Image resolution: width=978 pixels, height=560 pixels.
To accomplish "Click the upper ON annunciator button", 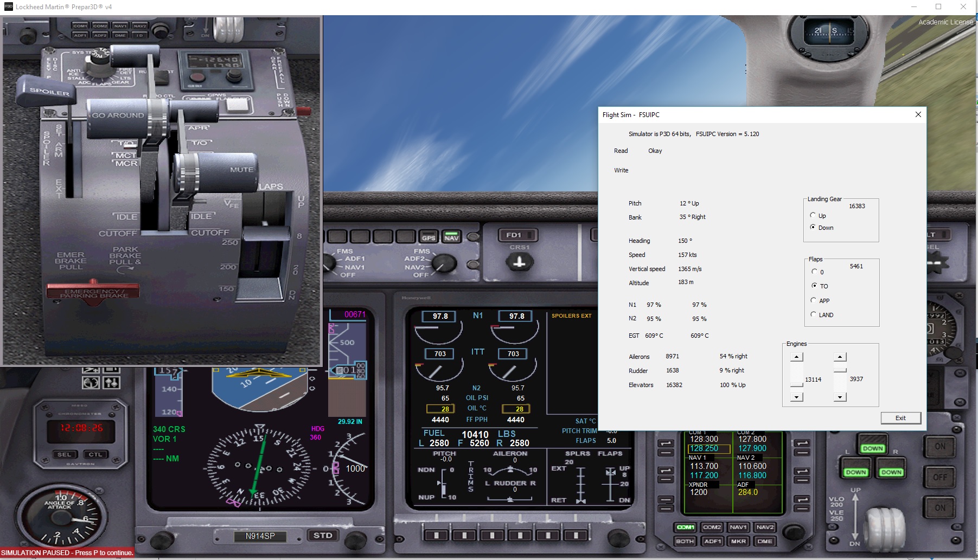I will coord(940,446).
